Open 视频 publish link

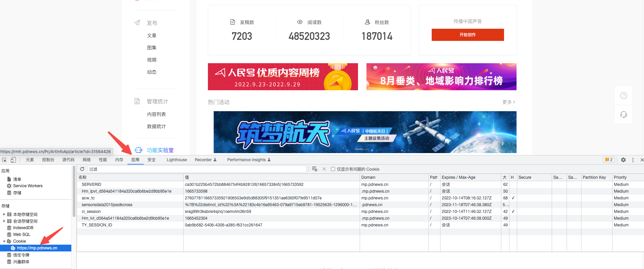[x=152, y=60]
